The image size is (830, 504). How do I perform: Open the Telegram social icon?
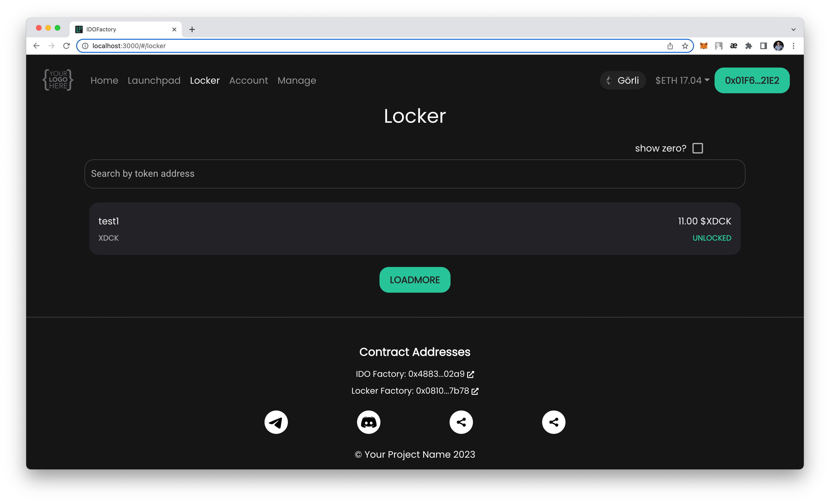point(276,422)
